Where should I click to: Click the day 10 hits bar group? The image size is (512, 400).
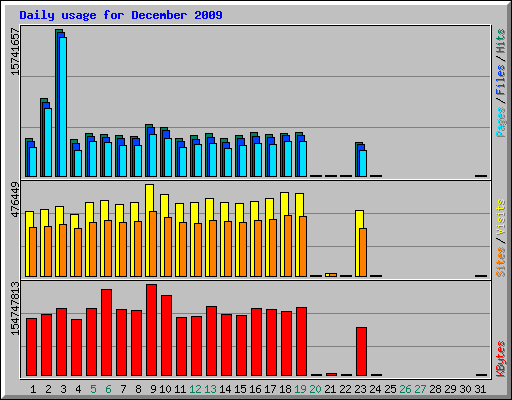click(166, 152)
